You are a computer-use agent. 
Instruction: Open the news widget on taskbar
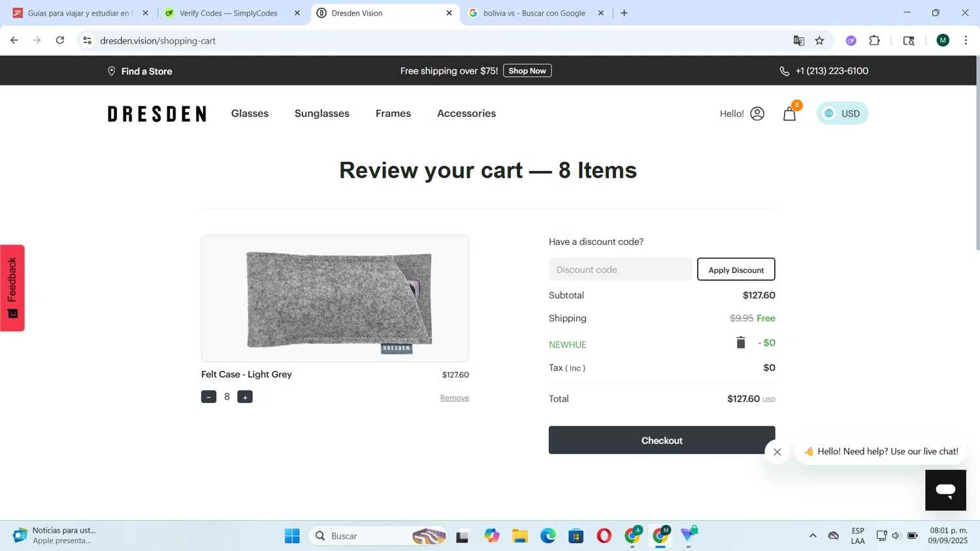(x=55, y=536)
